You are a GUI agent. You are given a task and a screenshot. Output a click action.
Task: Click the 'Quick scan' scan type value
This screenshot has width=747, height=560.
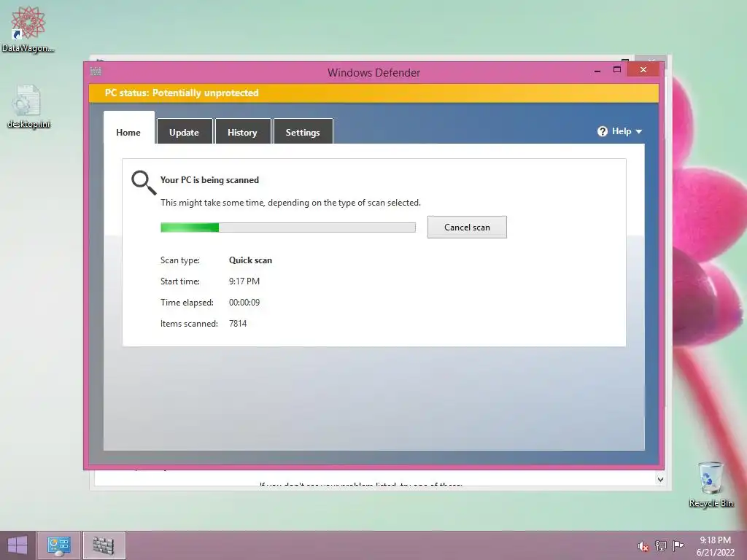tap(251, 260)
